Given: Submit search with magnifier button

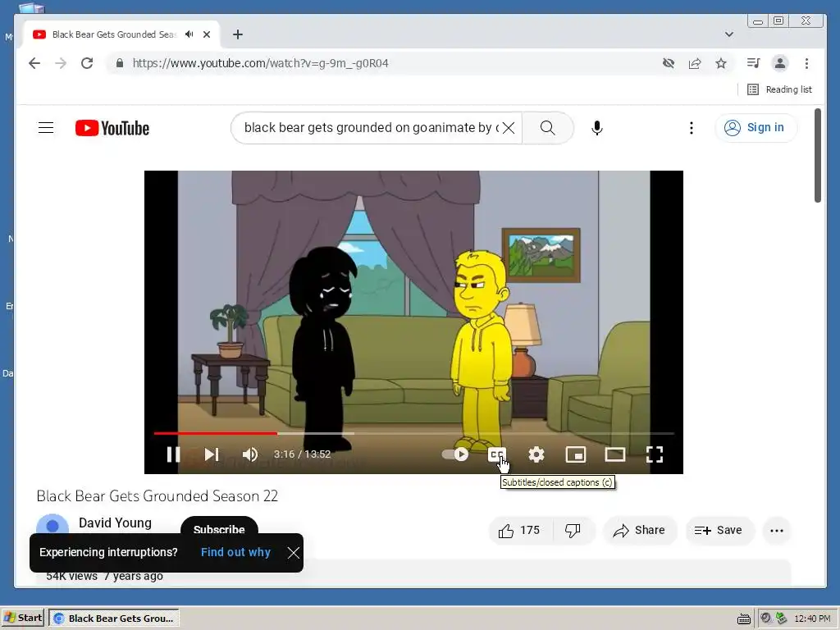Looking at the screenshot, I should point(547,127).
